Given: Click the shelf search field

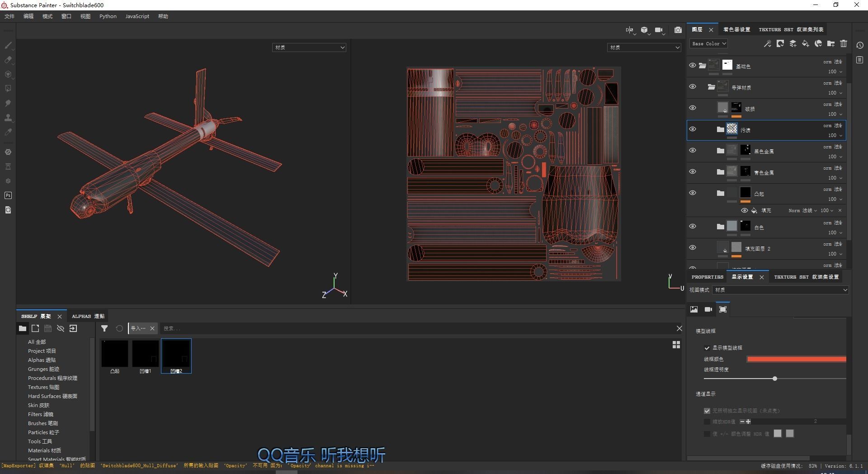Looking at the screenshot, I should click(x=416, y=328).
